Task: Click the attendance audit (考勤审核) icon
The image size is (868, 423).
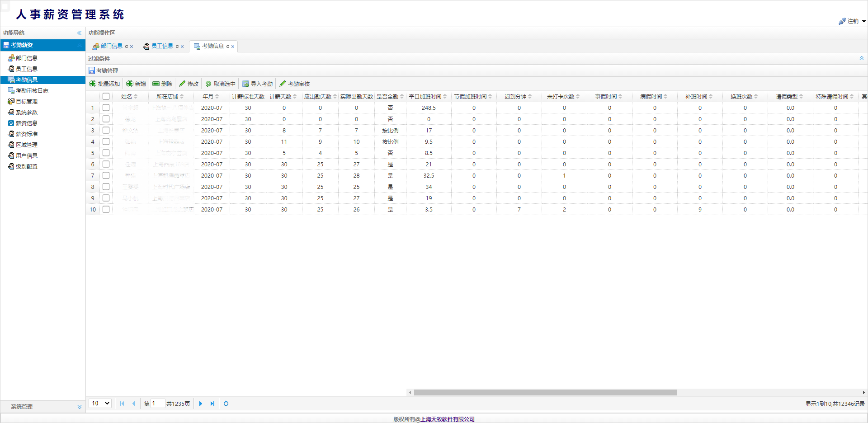Action: click(283, 84)
